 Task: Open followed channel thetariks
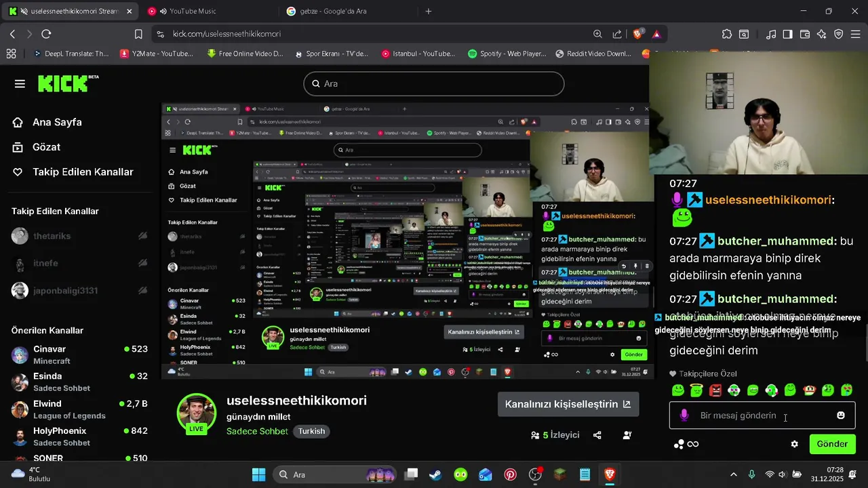pos(80,236)
